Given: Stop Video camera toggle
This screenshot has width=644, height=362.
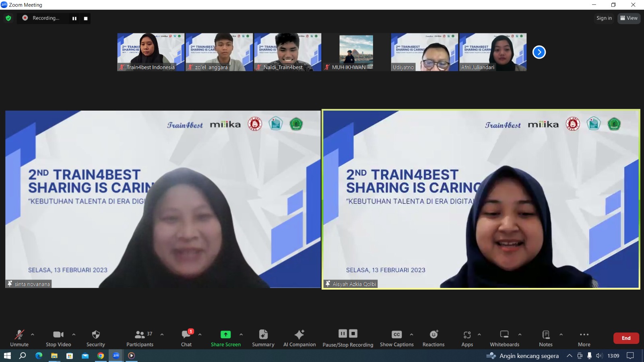Looking at the screenshot, I should (58, 338).
